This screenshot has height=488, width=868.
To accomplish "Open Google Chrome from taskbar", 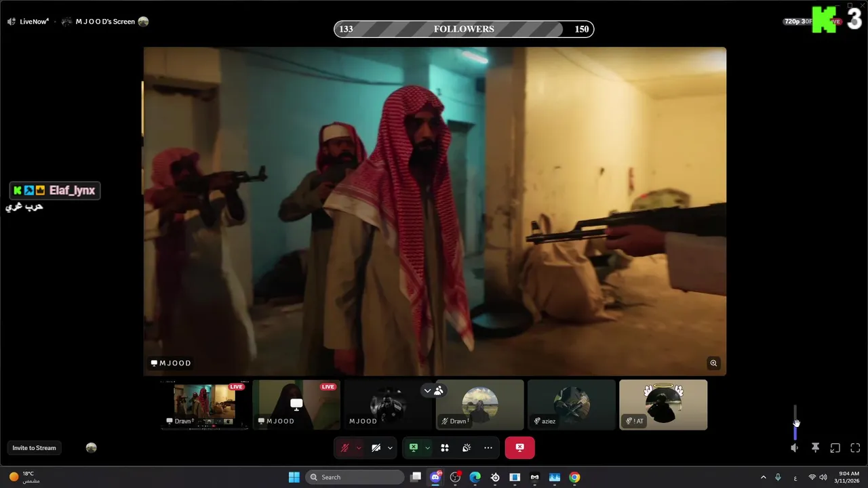I will point(574,477).
